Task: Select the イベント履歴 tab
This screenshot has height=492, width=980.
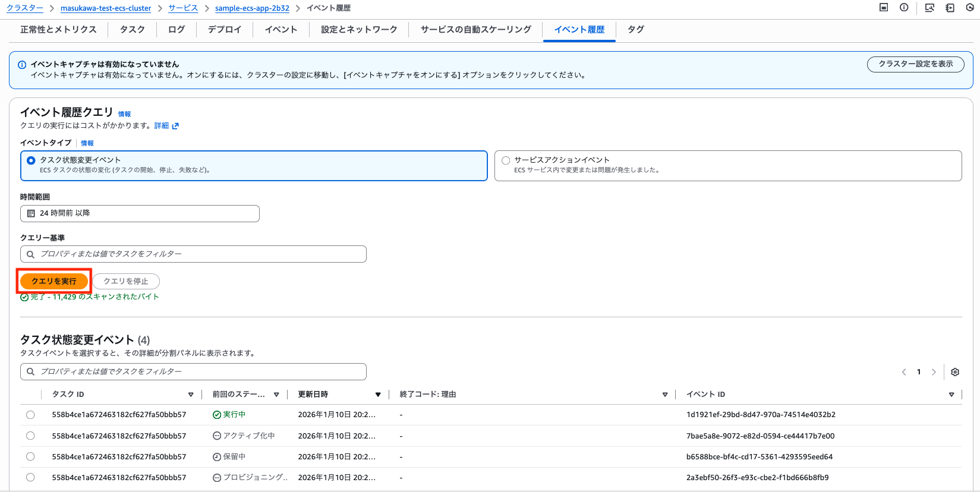Action: tap(579, 30)
